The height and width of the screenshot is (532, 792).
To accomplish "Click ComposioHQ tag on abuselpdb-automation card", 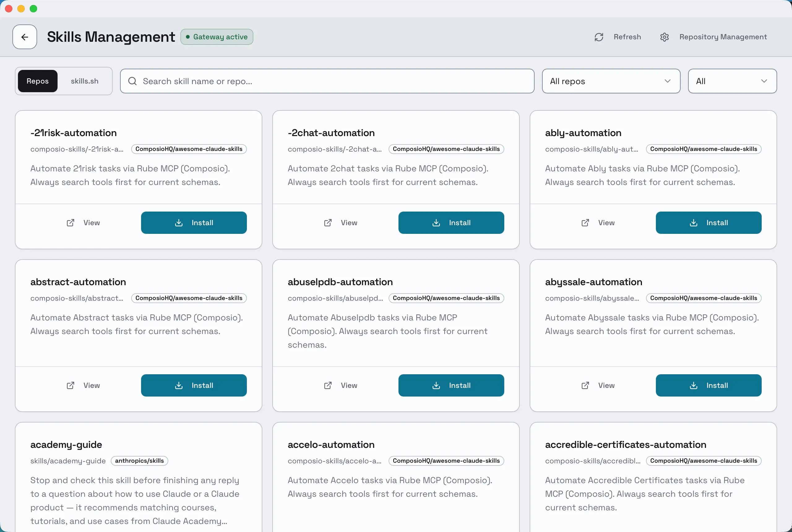I will click(446, 298).
